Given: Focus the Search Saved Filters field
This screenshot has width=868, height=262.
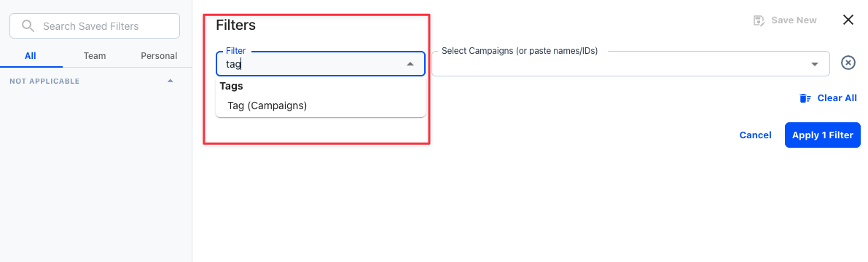Looking at the screenshot, I should pos(95,26).
